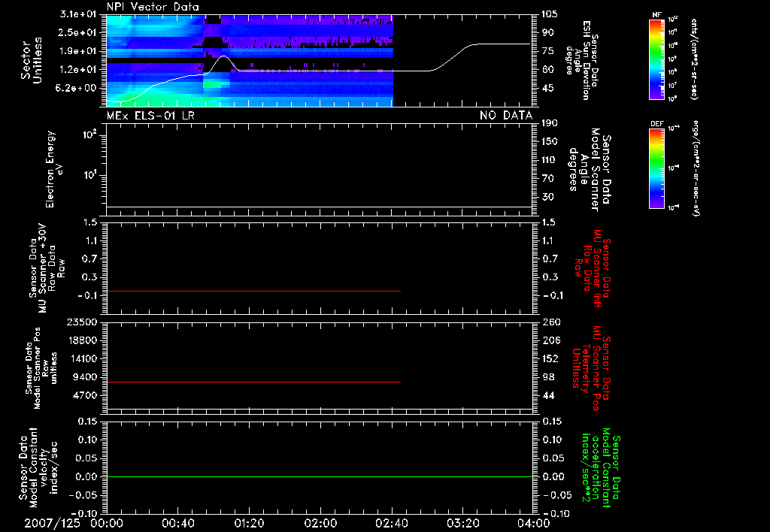The image size is (770, 532).
Task: Click the NPI sector spectrogram image
Action: (x=250, y=60)
